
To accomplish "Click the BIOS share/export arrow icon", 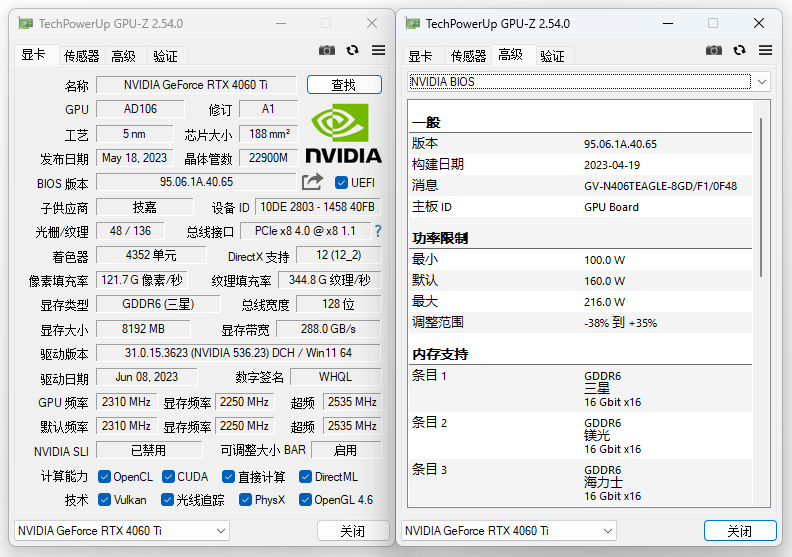I will pyautogui.click(x=312, y=182).
